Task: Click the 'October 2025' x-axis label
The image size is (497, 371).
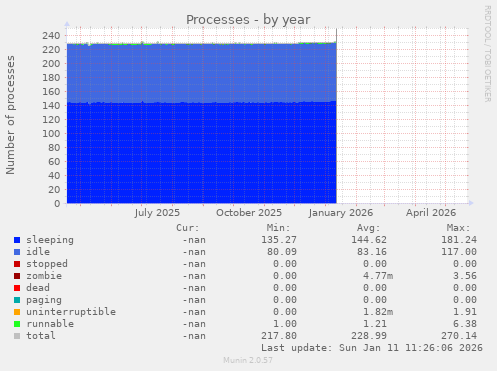Action: [x=249, y=213]
